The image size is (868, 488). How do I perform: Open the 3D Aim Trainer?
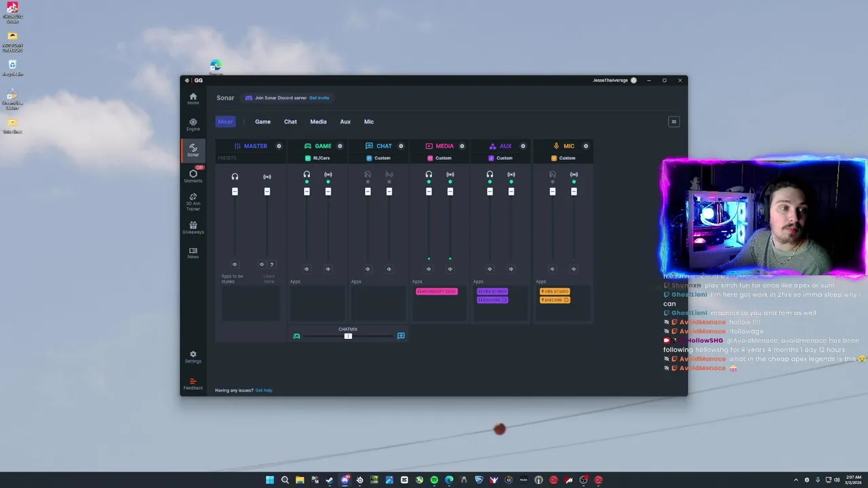[x=193, y=201]
